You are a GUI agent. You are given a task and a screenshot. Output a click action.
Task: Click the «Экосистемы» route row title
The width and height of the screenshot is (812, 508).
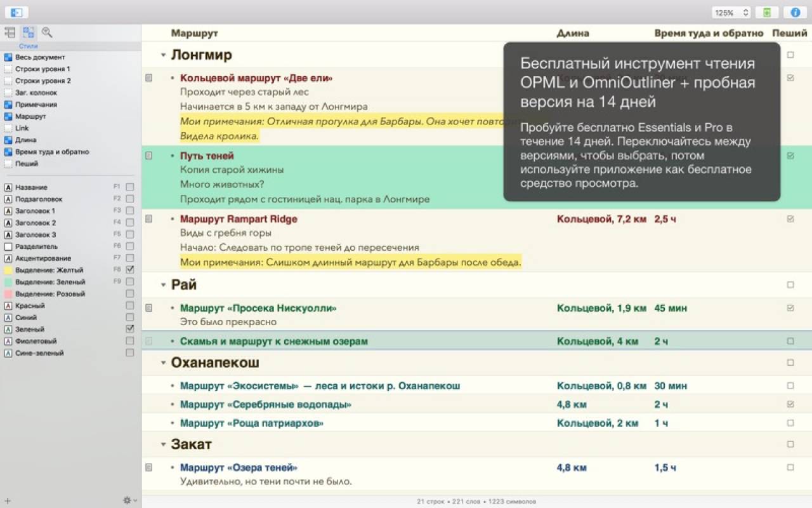(320, 385)
